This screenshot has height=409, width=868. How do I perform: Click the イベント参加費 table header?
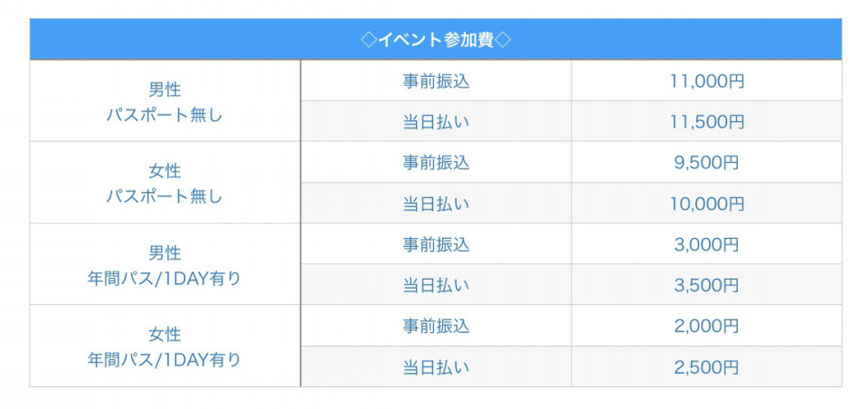[x=436, y=39]
